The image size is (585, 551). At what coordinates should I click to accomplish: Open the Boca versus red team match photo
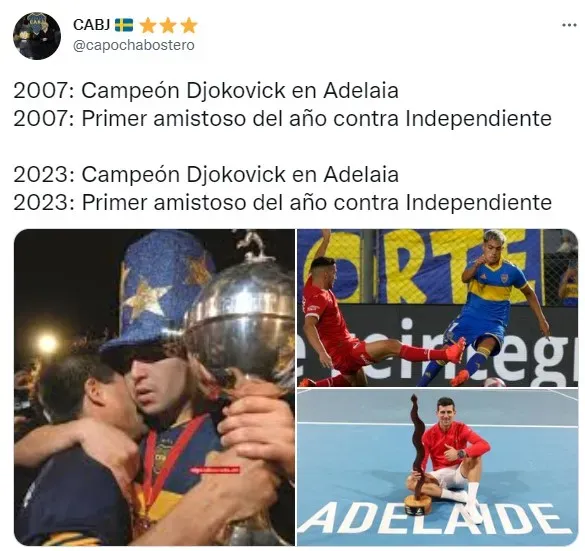[438, 307]
